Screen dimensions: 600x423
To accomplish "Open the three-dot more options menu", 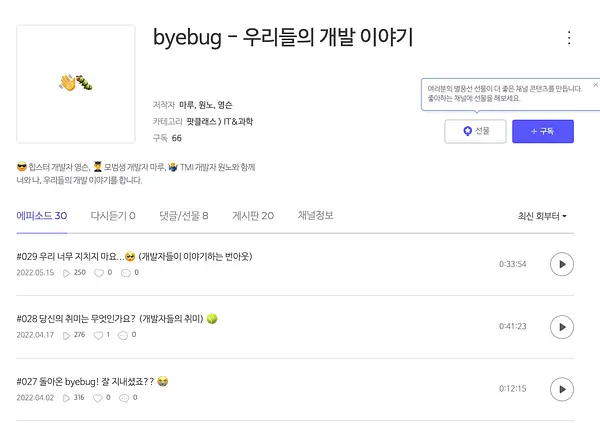I will (569, 38).
